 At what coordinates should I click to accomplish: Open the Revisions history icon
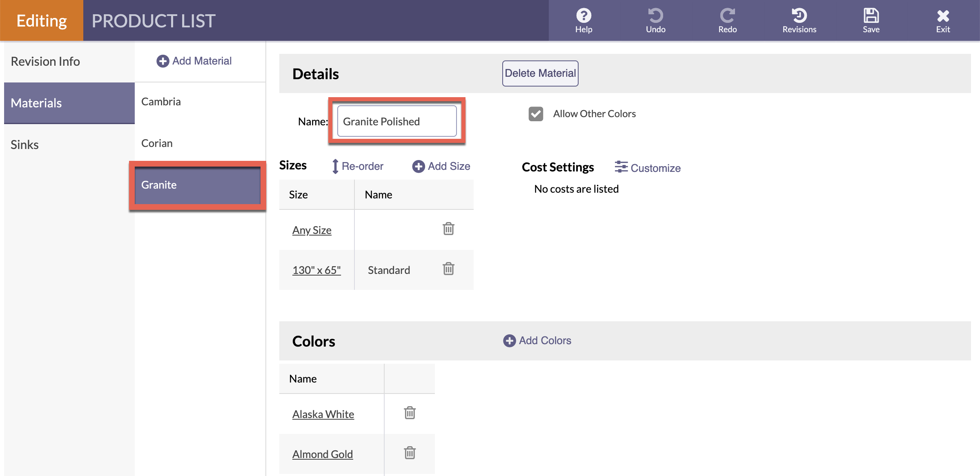click(799, 16)
